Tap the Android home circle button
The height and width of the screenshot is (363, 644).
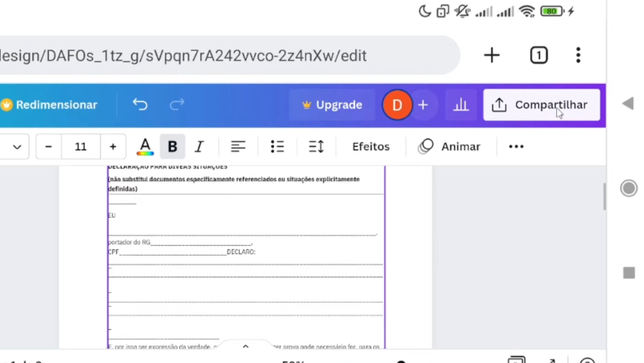pos(629,189)
